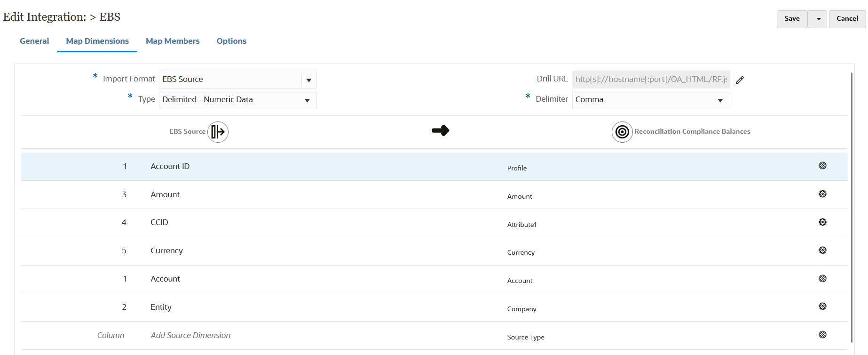Click the Reconciliation Compliance Balances label
868x355 pixels.
[692, 131]
